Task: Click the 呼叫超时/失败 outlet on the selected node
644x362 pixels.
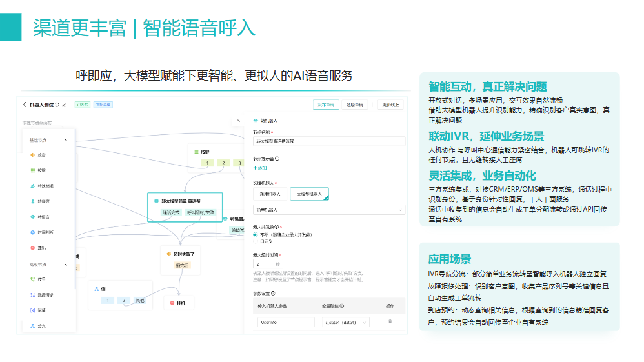Action: (x=201, y=213)
